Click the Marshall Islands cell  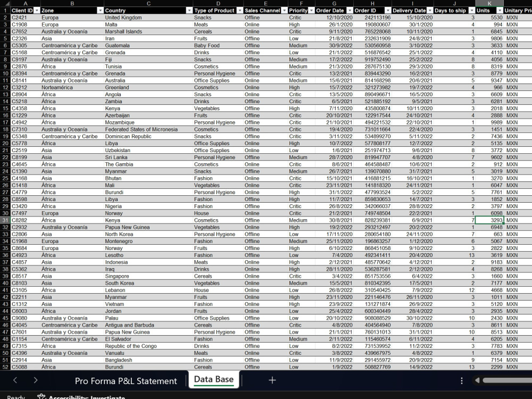tap(148, 31)
